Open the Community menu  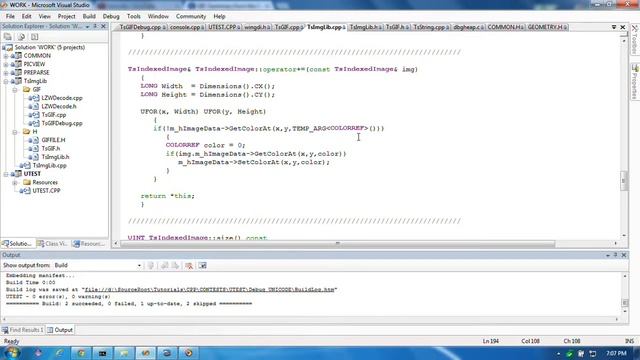(x=191, y=16)
